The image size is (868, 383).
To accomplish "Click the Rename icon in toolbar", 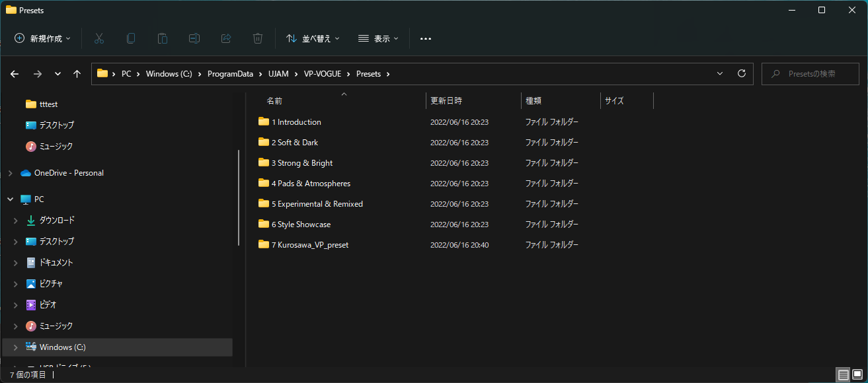I will [x=194, y=38].
